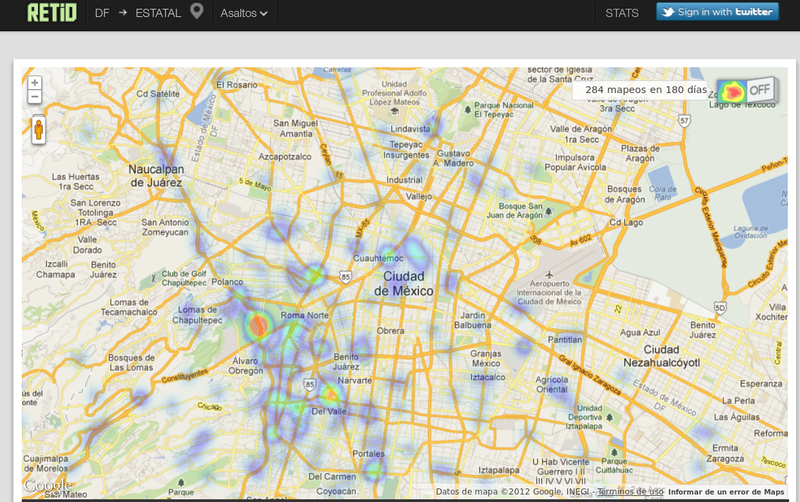Zoom in the map with plus button
This screenshot has width=800, height=502.
coord(34,83)
